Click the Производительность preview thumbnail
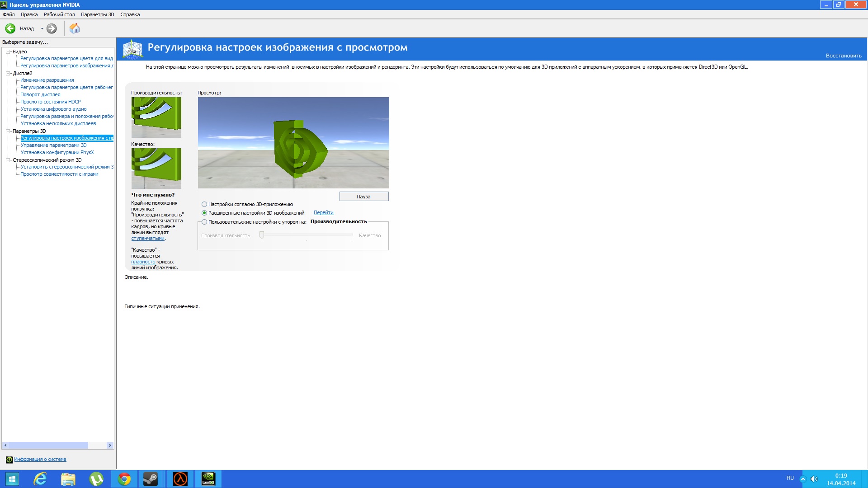Screen dimensions: 868x488 click(x=156, y=117)
